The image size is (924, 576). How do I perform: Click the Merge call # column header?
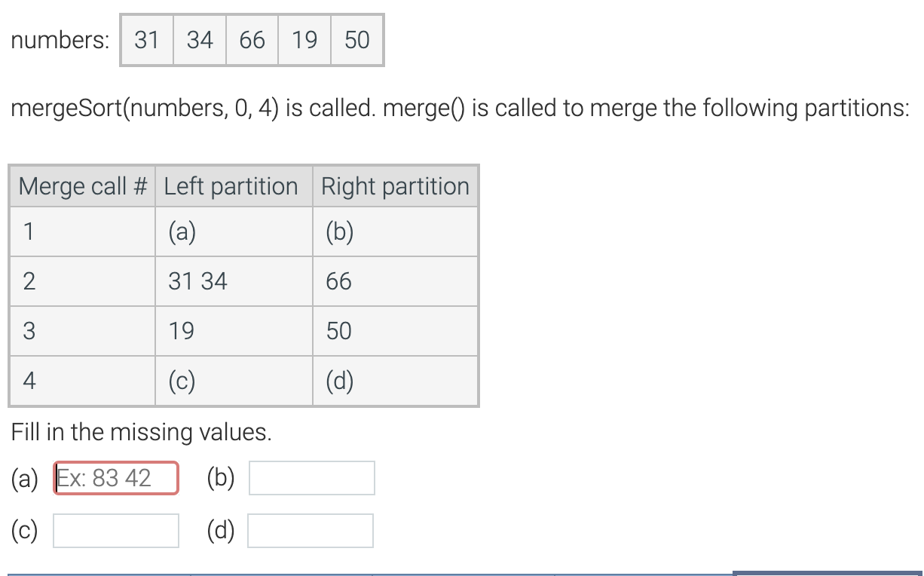coord(82,186)
